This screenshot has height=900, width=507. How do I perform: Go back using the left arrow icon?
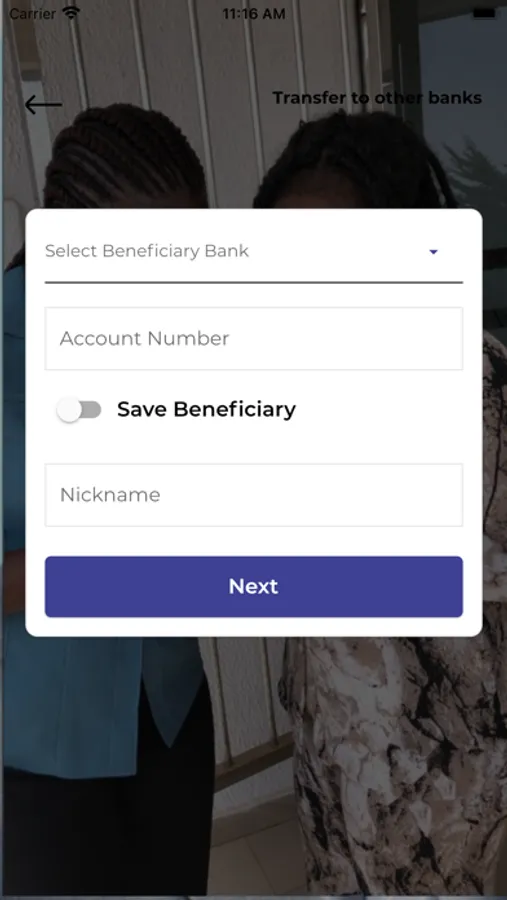43,104
